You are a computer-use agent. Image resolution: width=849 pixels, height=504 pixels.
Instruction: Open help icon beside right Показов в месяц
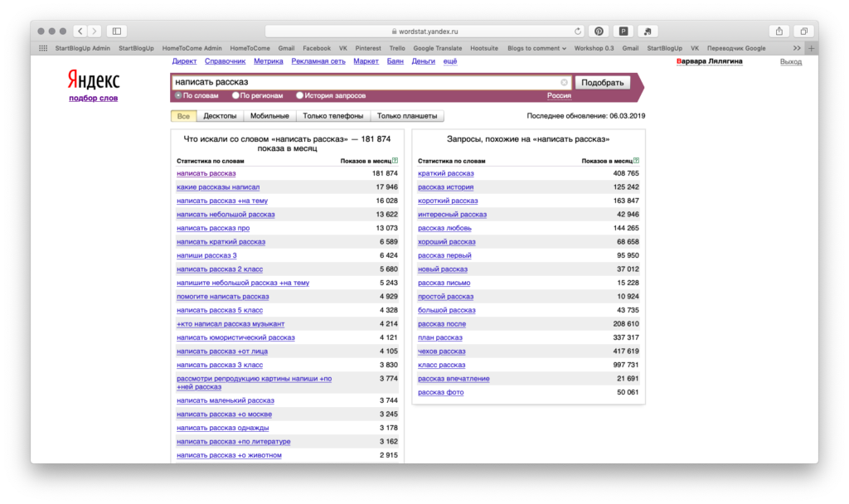636,161
